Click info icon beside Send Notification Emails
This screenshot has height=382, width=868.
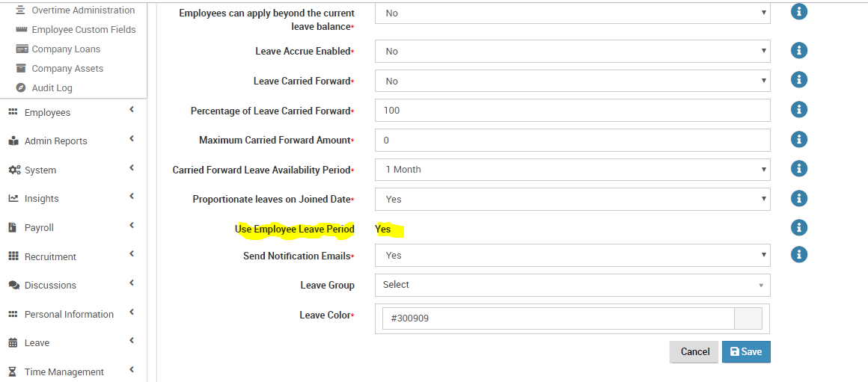tap(799, 254)
